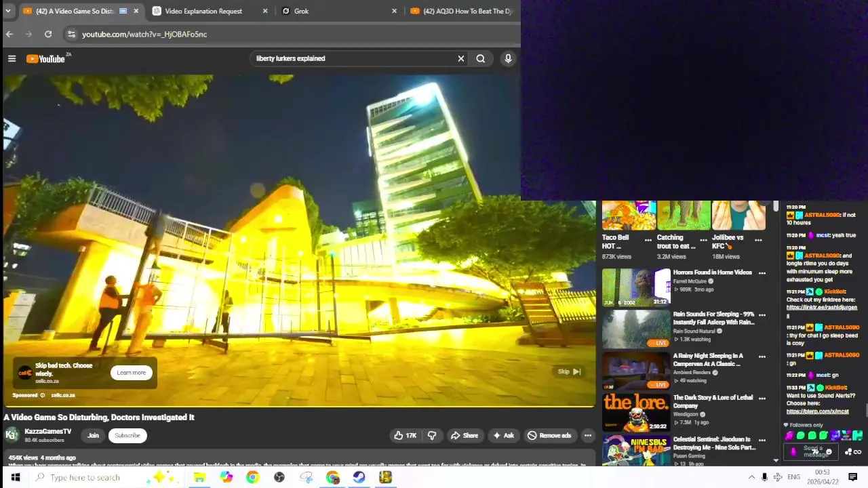Viewport: 868px width, 488px height.
Task: Open the Windows notification center icon
Action: click(x=853, y=477)
